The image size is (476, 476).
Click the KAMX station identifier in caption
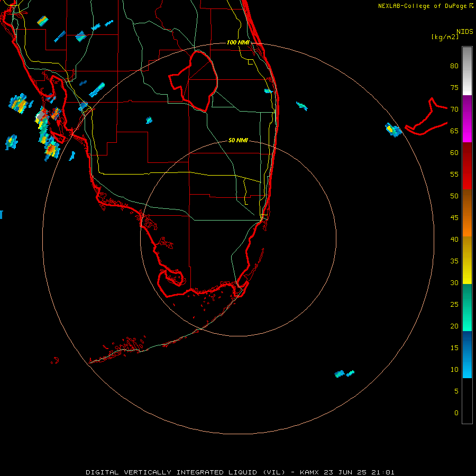[x=310, y=472]
